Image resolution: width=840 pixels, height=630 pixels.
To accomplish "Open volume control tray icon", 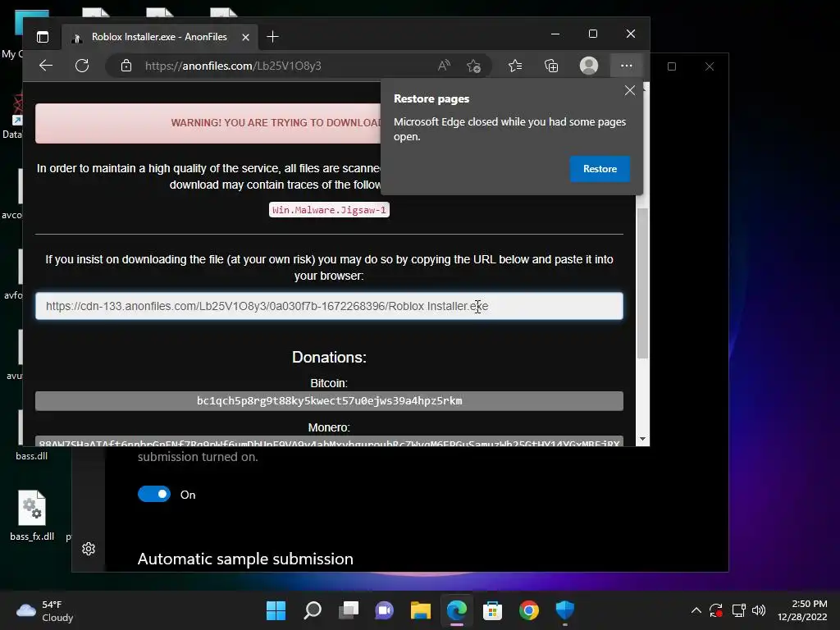I will coord(759,610).
